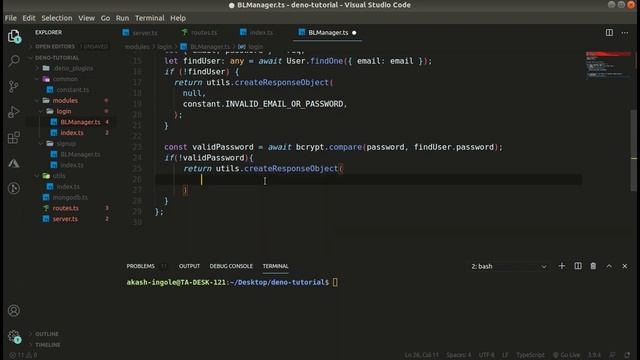Click the unsaved dot on the BLManager.ts tab

354,33
